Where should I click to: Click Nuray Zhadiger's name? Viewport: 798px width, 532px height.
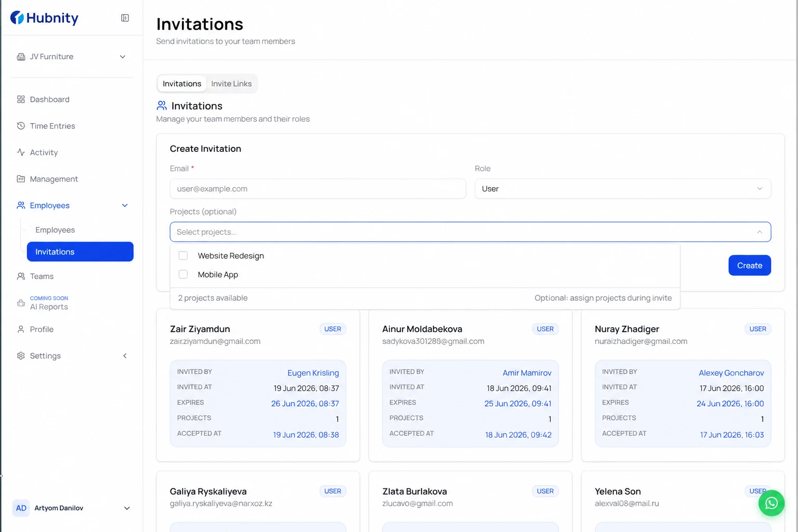[627, 329]
